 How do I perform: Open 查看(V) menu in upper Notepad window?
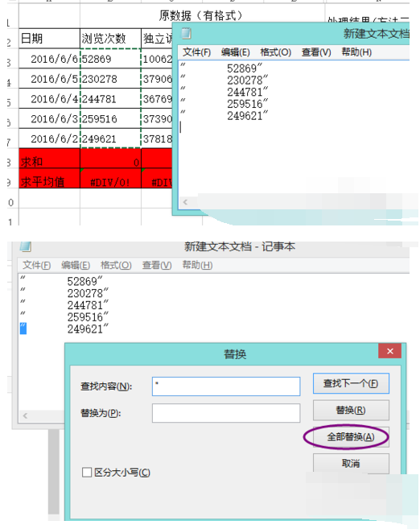316,52
